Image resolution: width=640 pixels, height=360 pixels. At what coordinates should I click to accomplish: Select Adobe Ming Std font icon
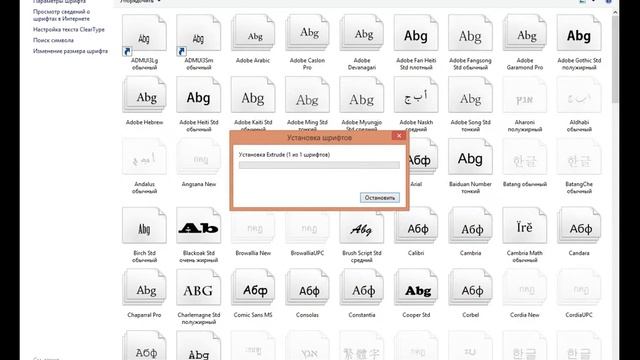click(307, 95)
